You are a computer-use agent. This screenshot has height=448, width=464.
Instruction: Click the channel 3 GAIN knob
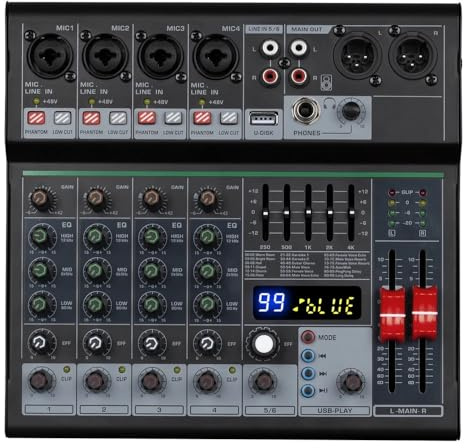coord(152,199)
